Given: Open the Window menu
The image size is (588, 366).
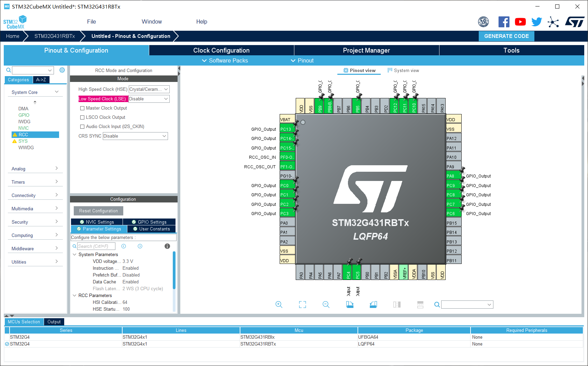Looking at the screenshot, I should [152, 22].
